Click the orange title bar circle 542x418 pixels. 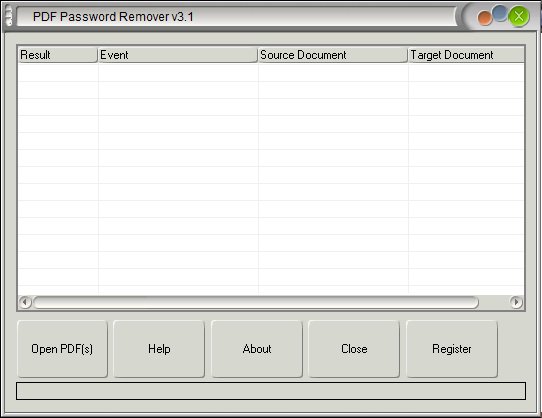[x=485, y=19]
